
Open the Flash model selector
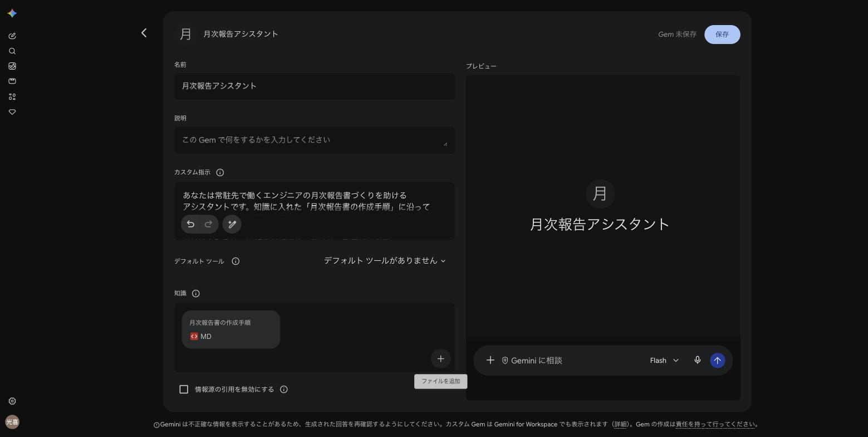click(664, 361)
